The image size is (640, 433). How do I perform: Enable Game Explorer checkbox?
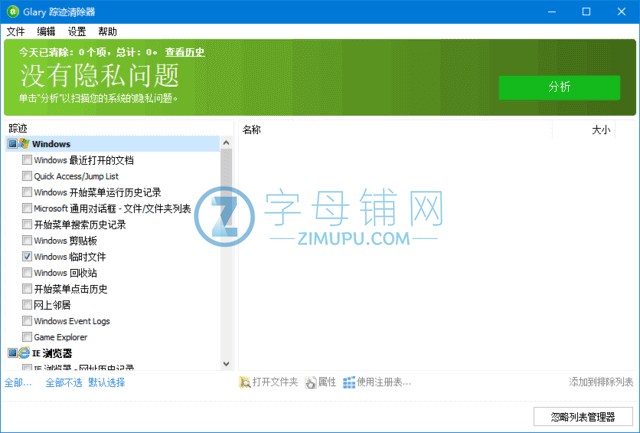point(27,337)
